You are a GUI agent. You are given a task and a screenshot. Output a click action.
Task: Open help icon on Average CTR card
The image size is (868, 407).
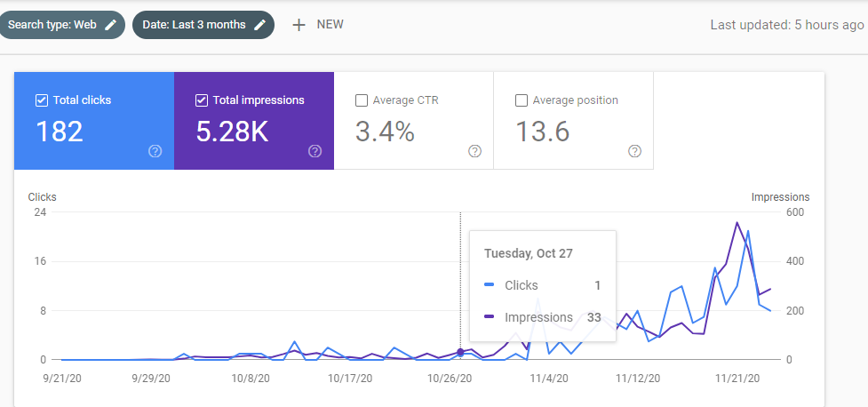[x=474, y=151]
